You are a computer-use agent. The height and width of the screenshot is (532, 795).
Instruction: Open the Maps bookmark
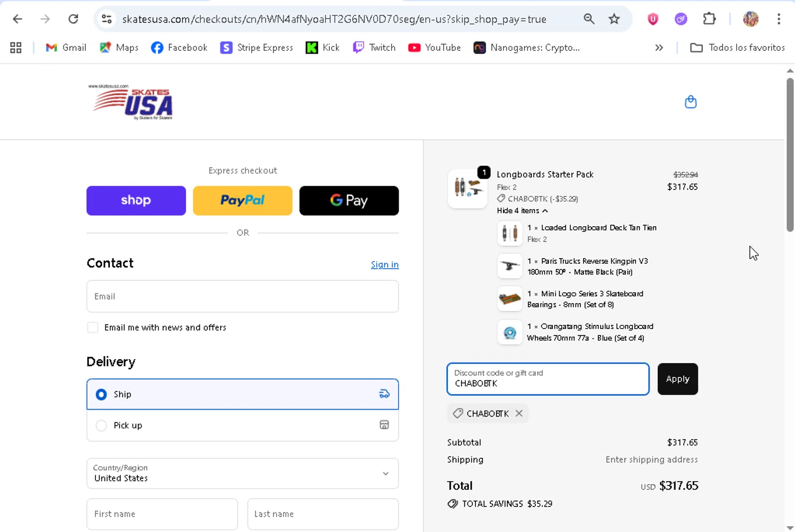click(119, 48)
